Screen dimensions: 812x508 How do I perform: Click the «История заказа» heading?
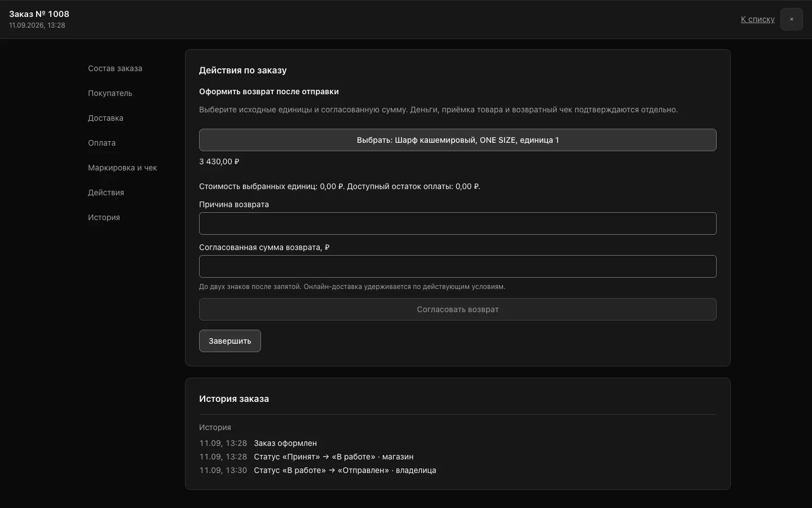(x=234, y=399)
